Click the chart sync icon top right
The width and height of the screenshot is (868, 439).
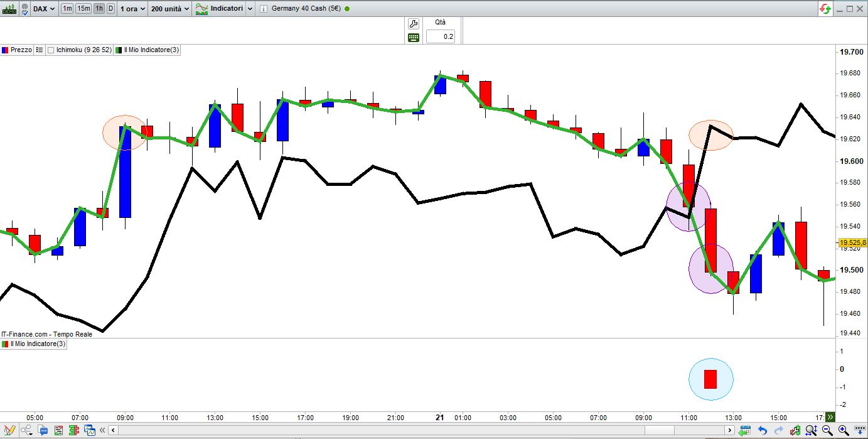pos(825,9)
